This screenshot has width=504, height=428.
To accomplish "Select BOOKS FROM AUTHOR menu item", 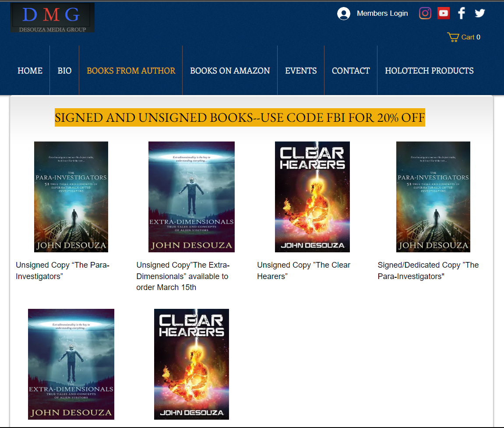I will point(131,71).
